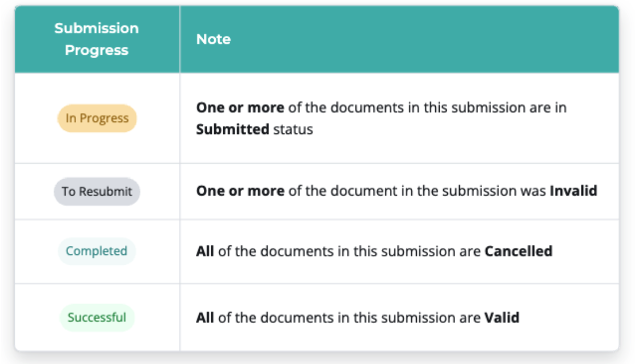Click the Successful row note text
This screenshot has width=635, height=364.
[357, 317]
